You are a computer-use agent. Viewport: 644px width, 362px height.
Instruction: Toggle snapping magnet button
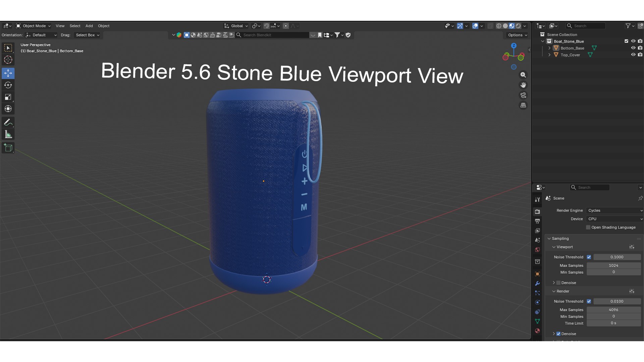coord(266,26)
